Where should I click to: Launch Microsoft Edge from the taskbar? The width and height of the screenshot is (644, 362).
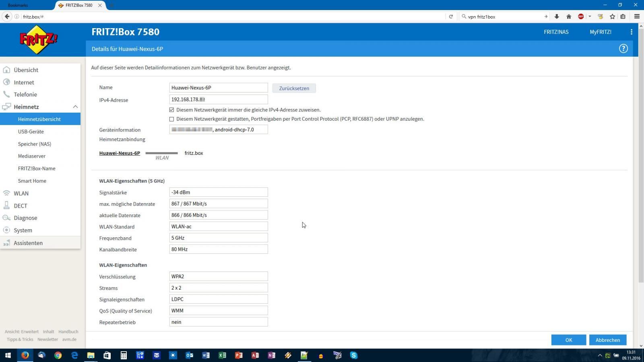74,355
